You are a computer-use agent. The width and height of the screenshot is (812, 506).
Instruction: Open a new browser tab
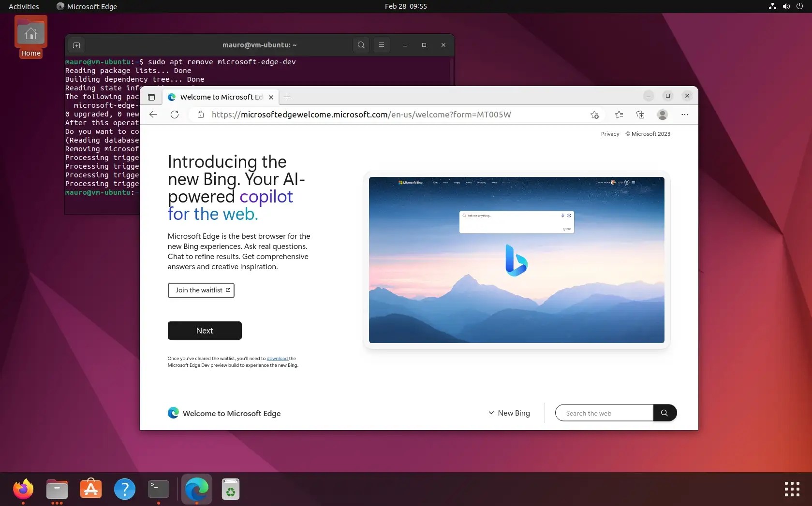[x=287, y=97]
